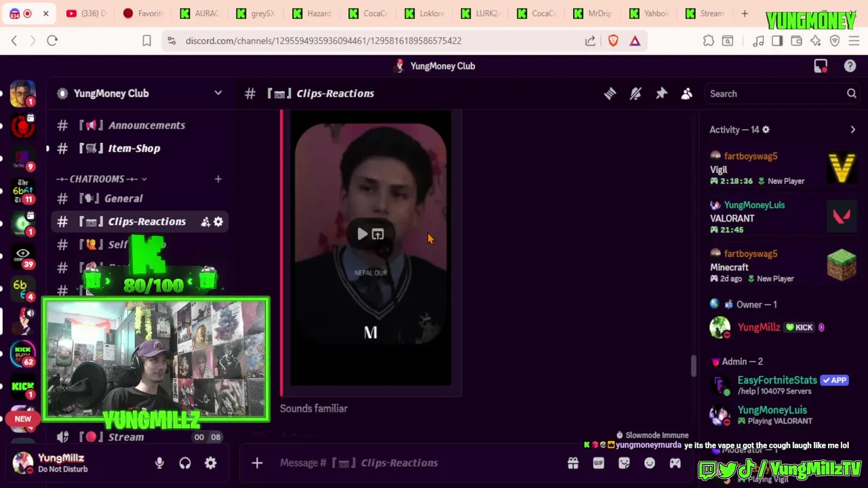Screen dimensions: 868x488
Task: Switch to the AURAC browser tab
Action: (x=200, y=14)
